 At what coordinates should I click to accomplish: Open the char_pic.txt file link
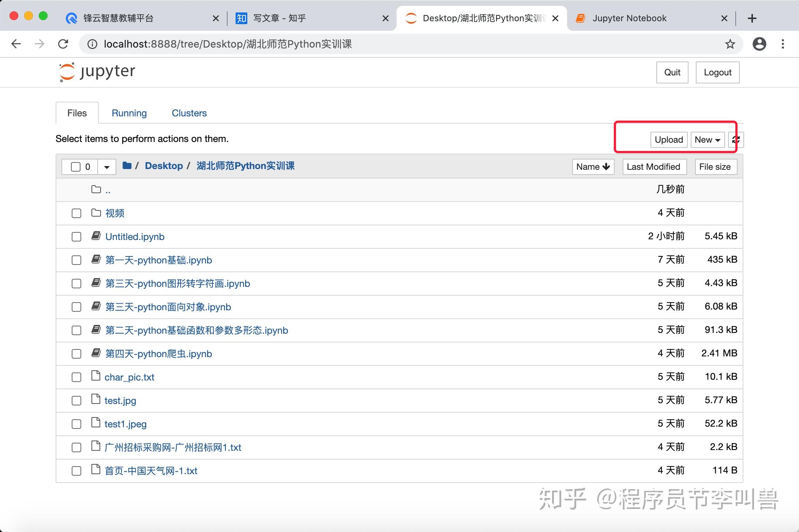pyautogui.click(x=130, y=377)
